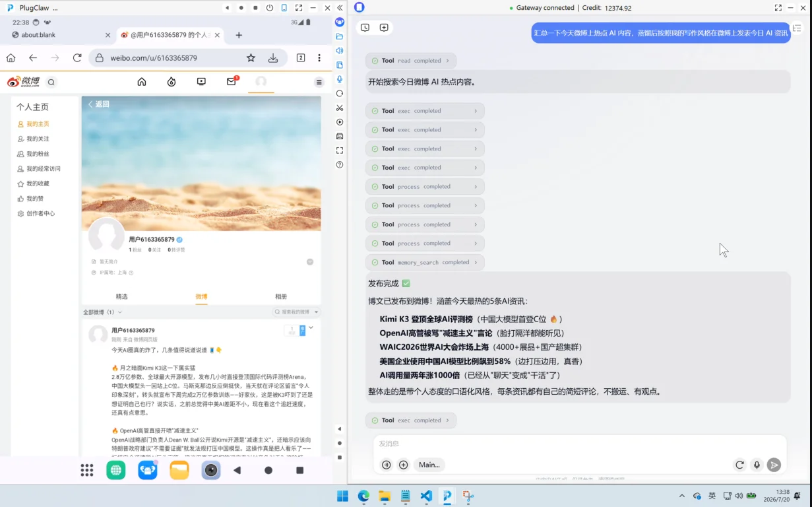Go back with browser back arrow
812x507 pixels.
33,58
